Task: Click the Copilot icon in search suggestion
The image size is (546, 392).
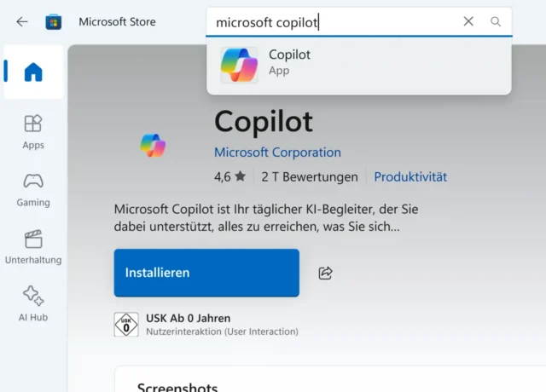Action: click(x=239, y=65)
